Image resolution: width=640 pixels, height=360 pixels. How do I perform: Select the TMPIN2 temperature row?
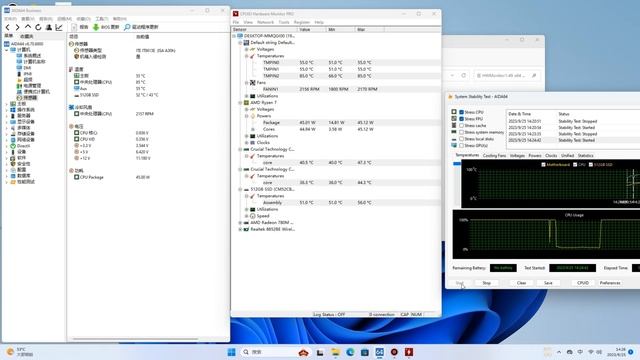click(337, 76)
